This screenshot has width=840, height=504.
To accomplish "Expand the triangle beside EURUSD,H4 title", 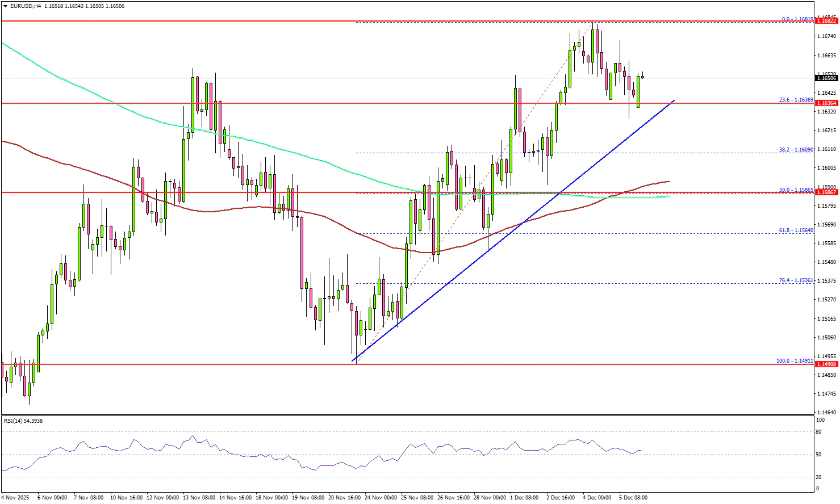I will coord(5,6).
